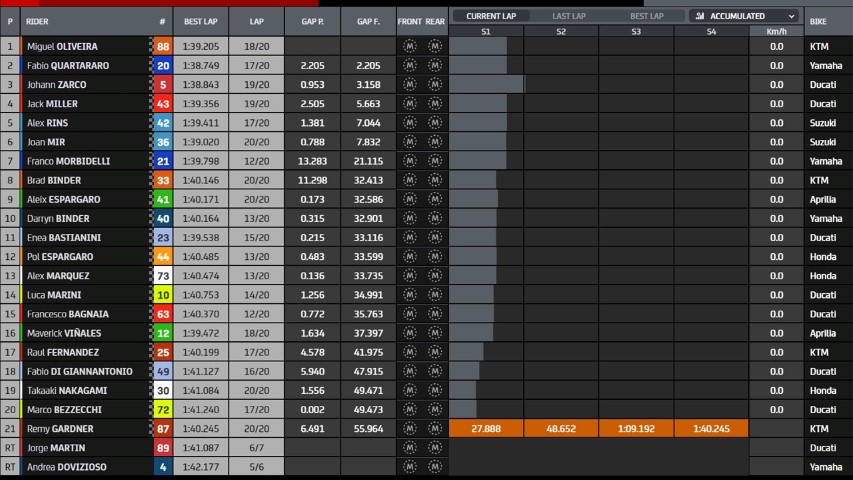Click the Km/h column header
This screenshot has height=480, width=853.
tap(776, 32)
